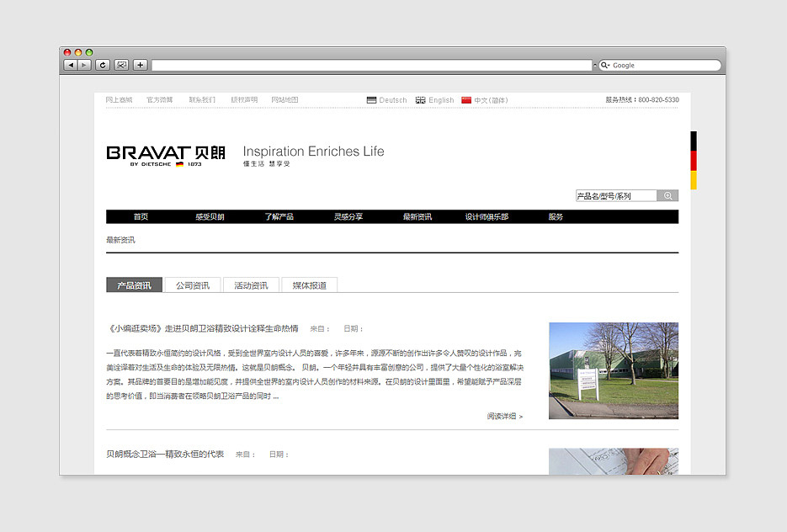Click the Inspiration Enriches Life slogan
Screen dimensions: 787x532
click(314, 151)
